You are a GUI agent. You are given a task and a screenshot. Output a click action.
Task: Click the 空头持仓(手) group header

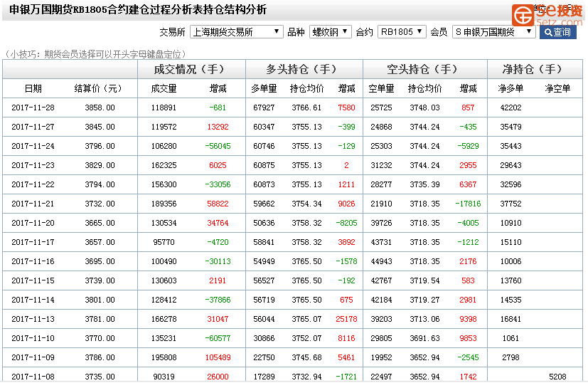(424, 69)
